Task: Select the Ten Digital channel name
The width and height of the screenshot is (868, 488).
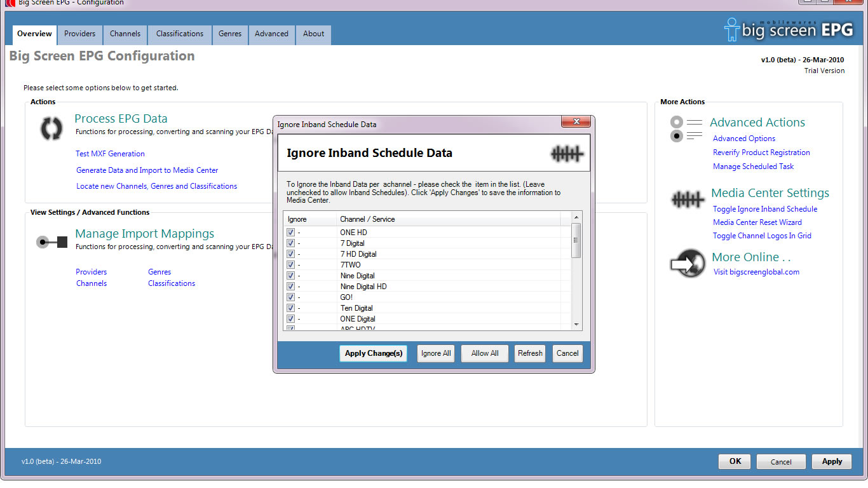Action: (356, 308)
